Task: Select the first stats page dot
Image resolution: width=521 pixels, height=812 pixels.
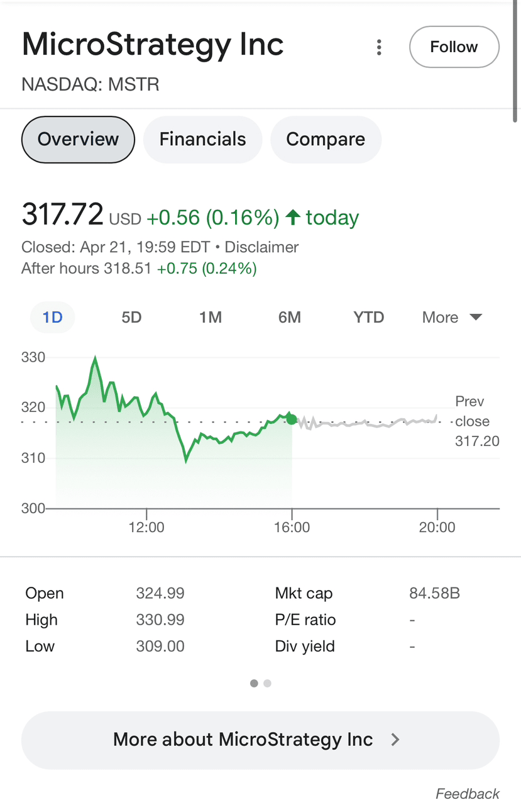Action: click(254, 683)
